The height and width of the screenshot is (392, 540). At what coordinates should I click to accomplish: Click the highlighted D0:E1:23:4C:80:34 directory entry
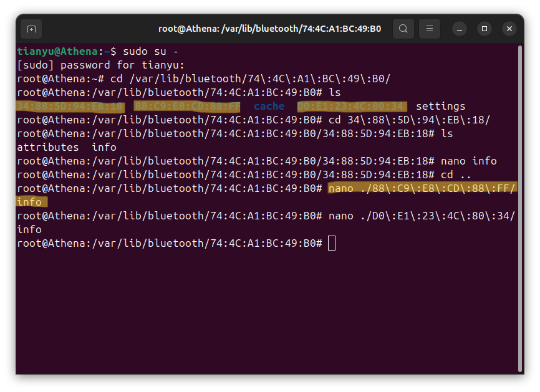352,107
